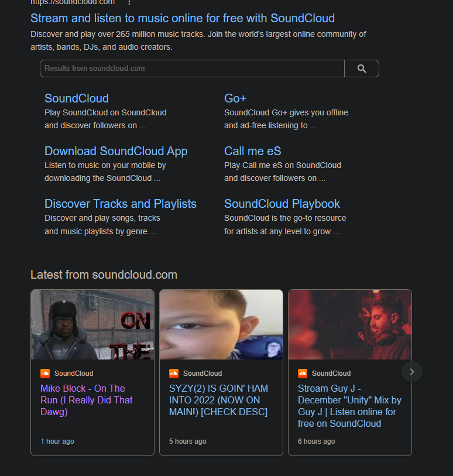Click SoundCloud source label on Mike Block card
The width and height of the screenshot is (453, 476).
click(x=74, y=374)
